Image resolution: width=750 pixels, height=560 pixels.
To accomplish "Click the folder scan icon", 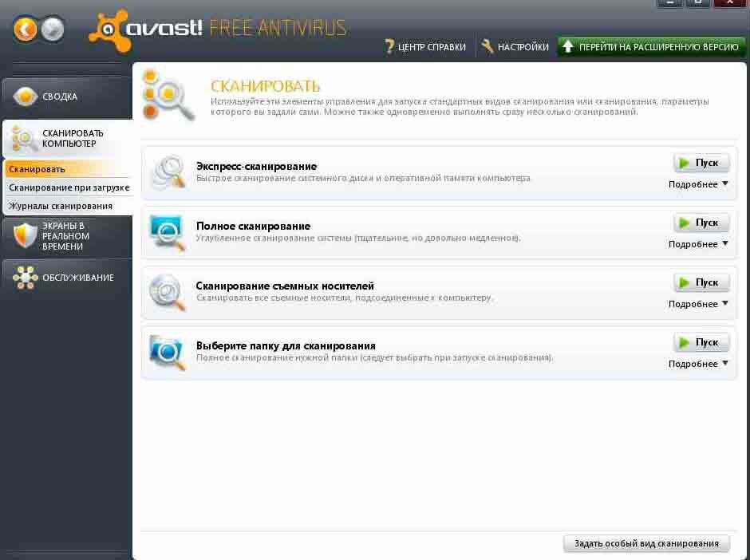I will click(168, 353).
